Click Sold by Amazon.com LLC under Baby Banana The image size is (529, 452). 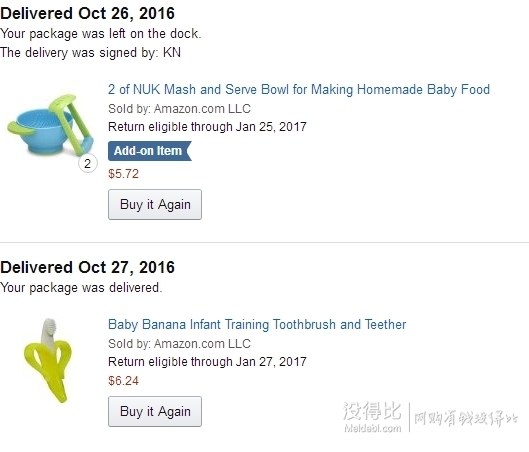point(179,344)
